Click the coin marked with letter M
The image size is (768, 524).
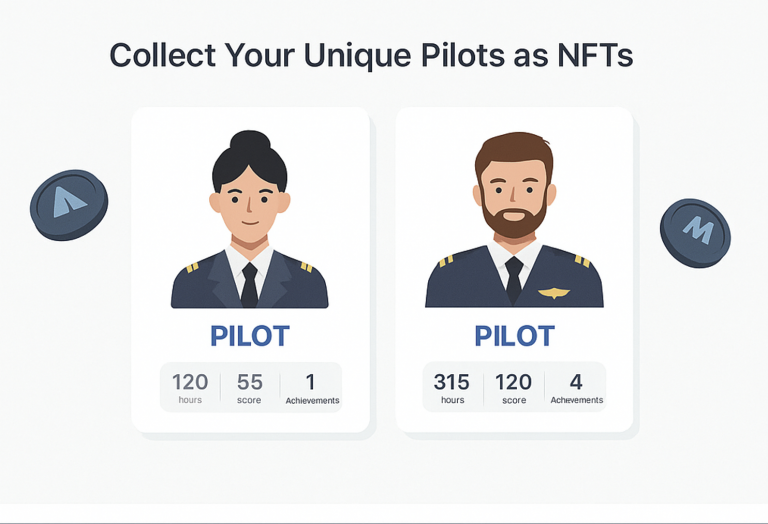pos(695,233)
